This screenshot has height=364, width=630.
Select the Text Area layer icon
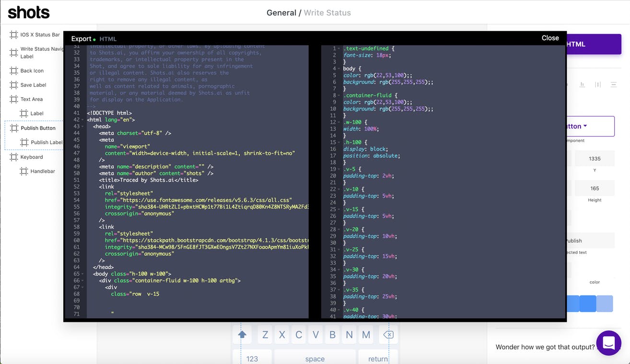point(14,100)
